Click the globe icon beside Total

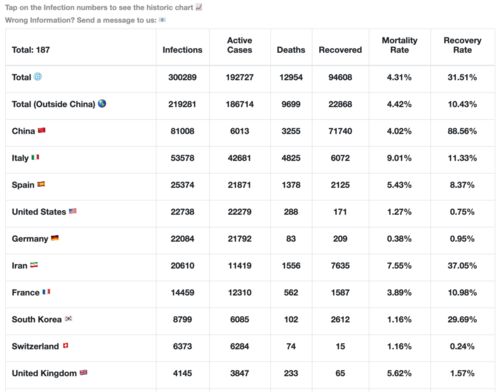coord(38,77)
